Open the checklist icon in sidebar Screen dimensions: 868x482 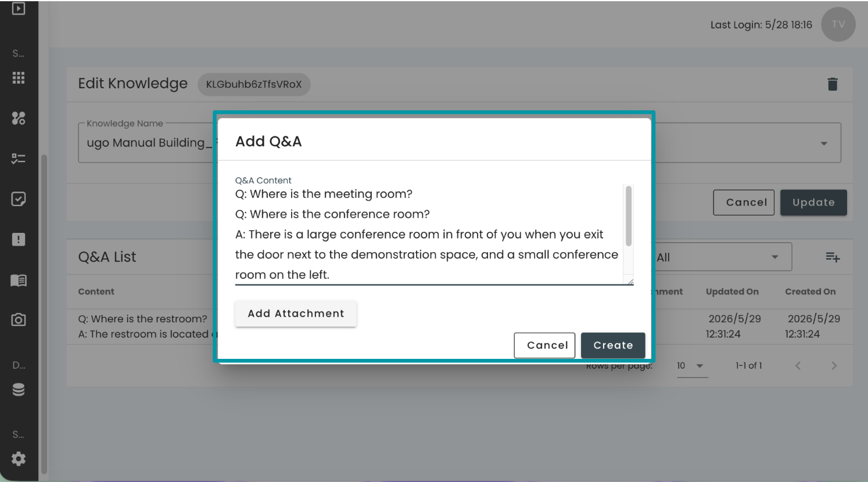19,159
